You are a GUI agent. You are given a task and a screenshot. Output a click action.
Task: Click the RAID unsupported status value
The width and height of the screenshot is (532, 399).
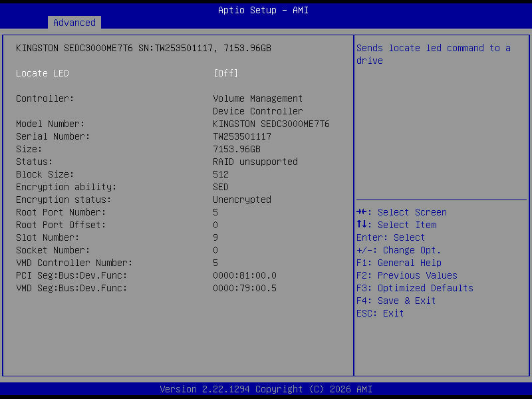255,162
